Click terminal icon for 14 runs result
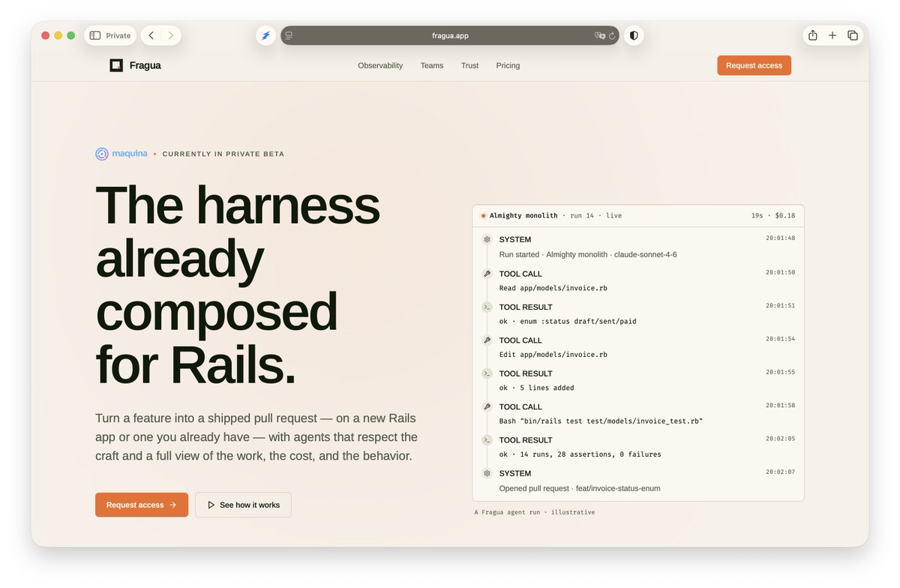 [487, 440]
